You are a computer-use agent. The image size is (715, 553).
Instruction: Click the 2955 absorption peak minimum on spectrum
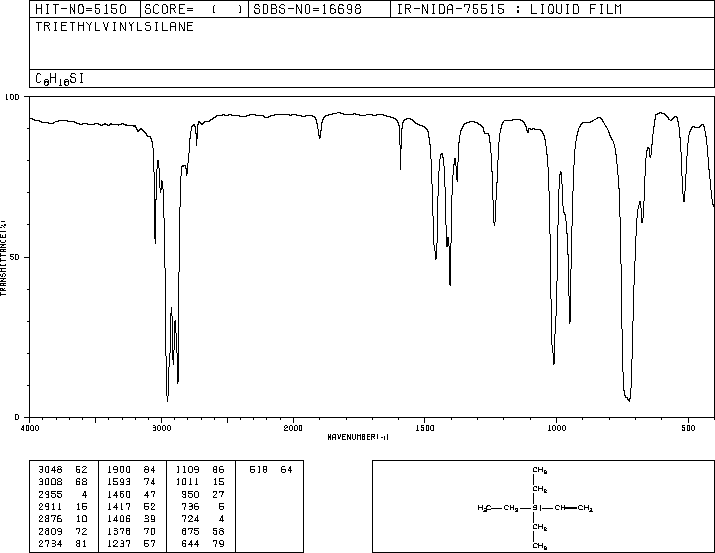click(167, 400)
